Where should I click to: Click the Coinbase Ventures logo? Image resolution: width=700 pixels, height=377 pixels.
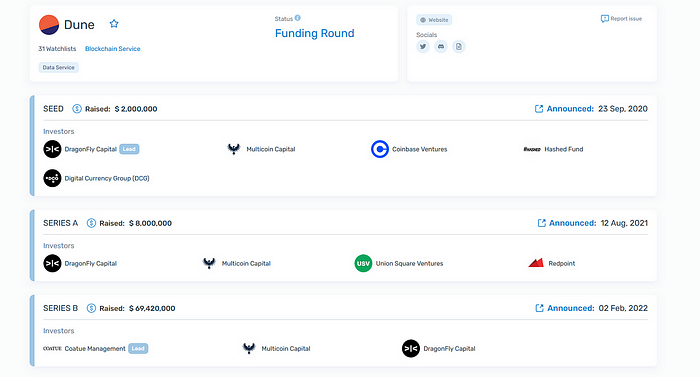pyautogui.click(x=379, y=149)
